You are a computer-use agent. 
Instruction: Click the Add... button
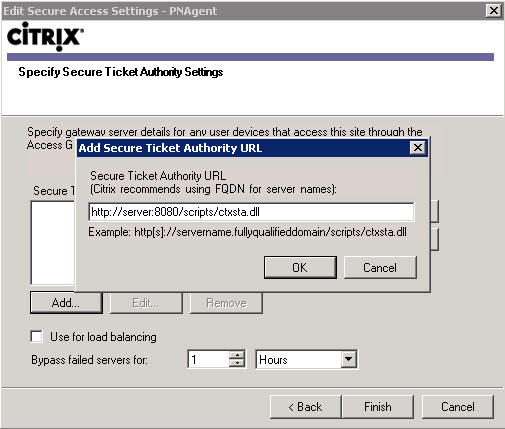click(x=66, y=303)
